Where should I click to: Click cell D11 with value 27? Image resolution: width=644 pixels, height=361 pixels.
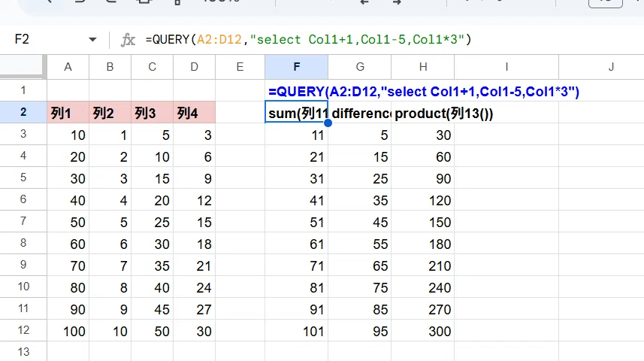(195, 309)
